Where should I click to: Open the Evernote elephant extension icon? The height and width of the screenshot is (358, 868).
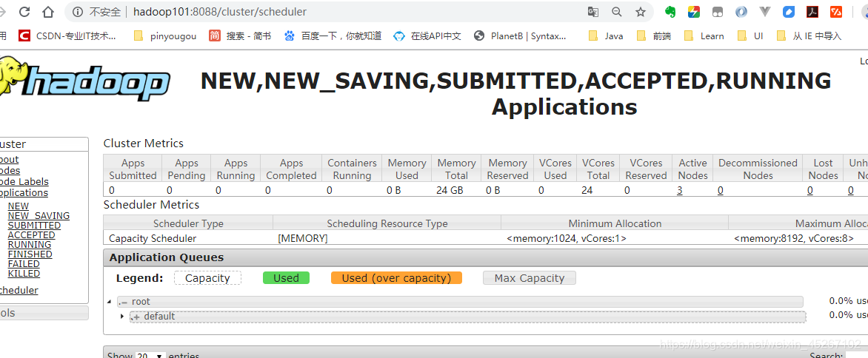670,12
